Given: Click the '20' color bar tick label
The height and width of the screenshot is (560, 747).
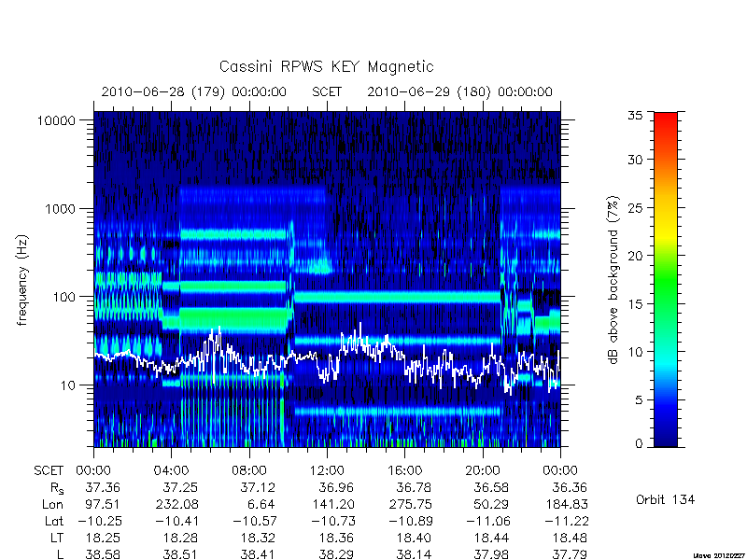Looking at the screenshot, I should click(x=635, y=256).
